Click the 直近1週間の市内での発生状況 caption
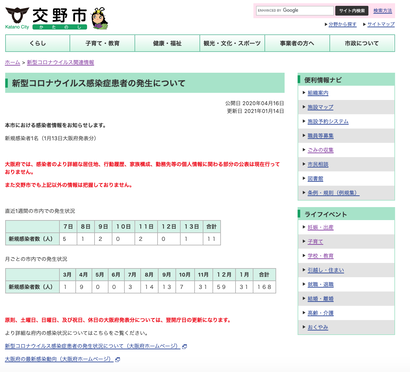Viewport: 410px width, 372px height. (40, 211)
